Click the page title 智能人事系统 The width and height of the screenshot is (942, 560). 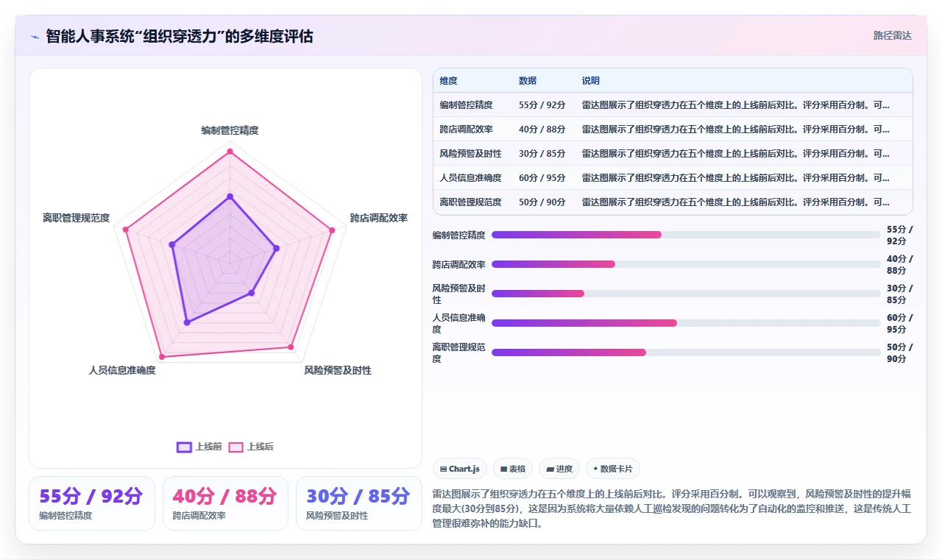click(x=180, y=36)
